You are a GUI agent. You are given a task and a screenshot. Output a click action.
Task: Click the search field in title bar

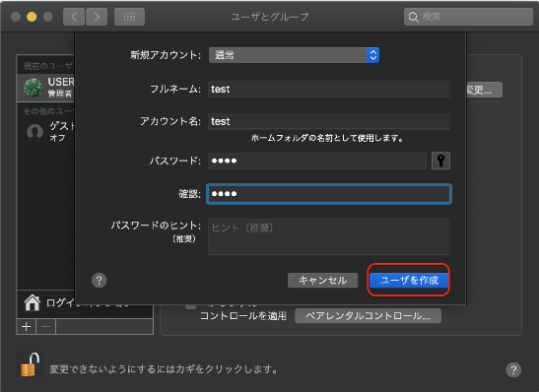pos(468,17)
